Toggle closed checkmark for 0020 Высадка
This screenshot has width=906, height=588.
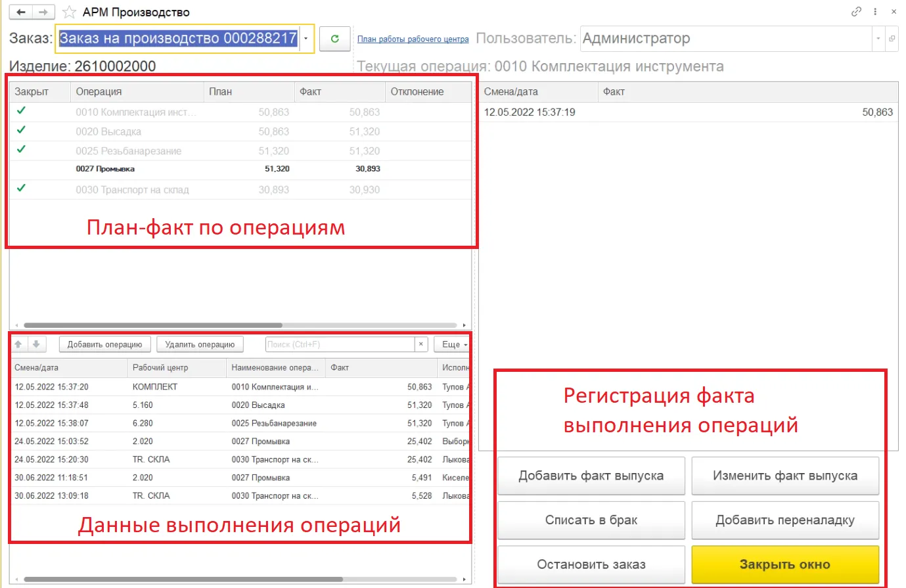point(21,130)
